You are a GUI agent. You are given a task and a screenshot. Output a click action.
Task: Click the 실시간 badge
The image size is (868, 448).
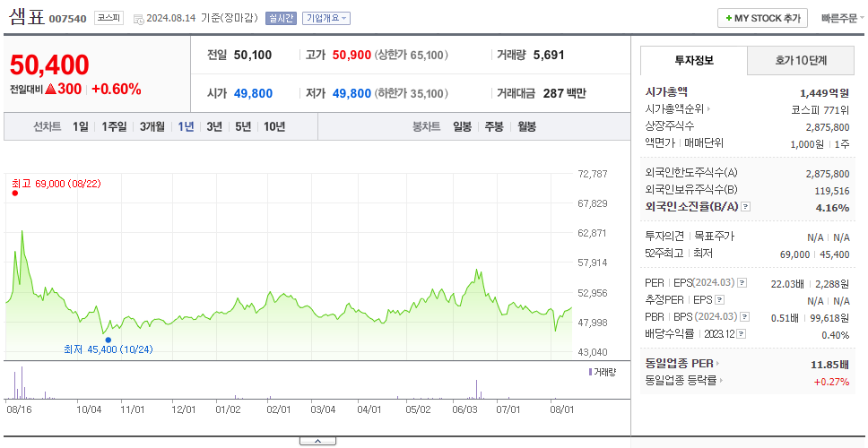[x=281, y=18]
